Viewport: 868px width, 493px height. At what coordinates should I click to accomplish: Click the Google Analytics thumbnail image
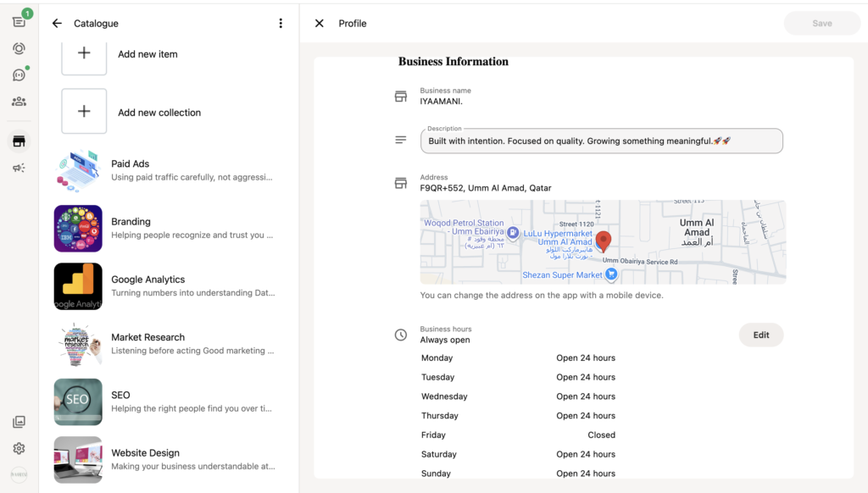(78, 286)
